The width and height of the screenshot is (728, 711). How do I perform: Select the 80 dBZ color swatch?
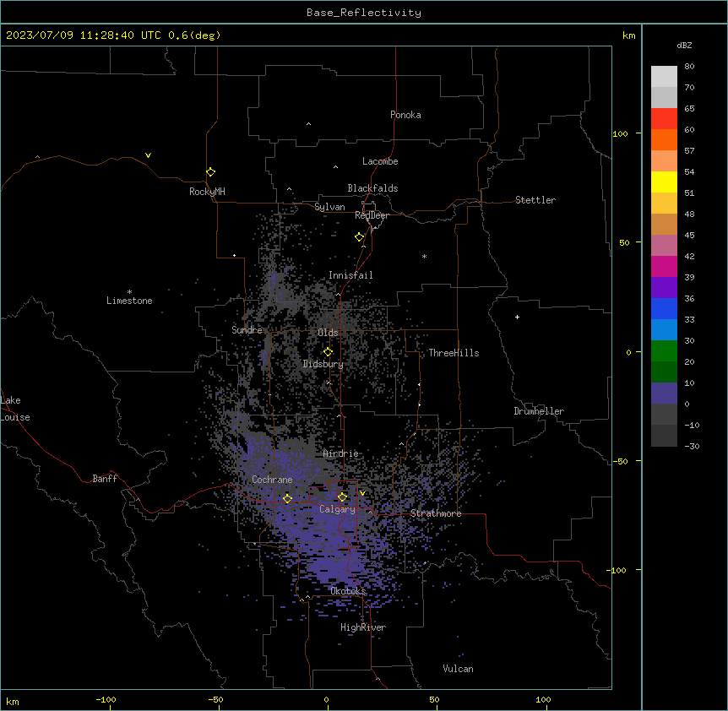pyautogui.click(x=664, y=77)
